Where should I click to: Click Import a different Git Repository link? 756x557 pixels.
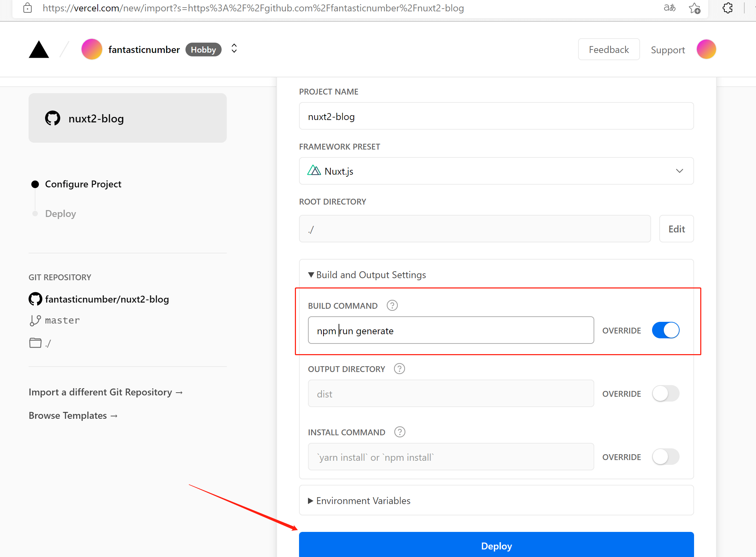106,392
